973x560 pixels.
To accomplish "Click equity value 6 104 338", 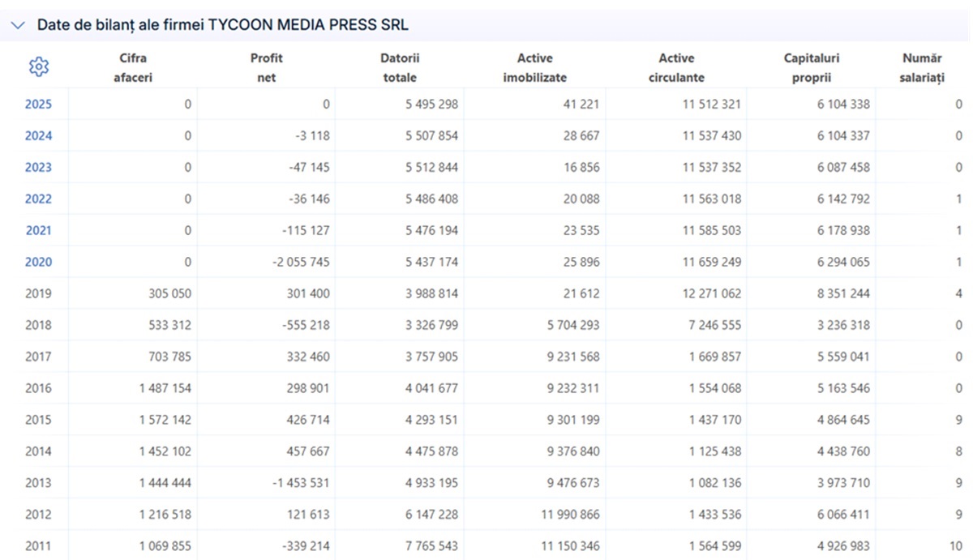I will pyautogui.click(x=843, y=104).
